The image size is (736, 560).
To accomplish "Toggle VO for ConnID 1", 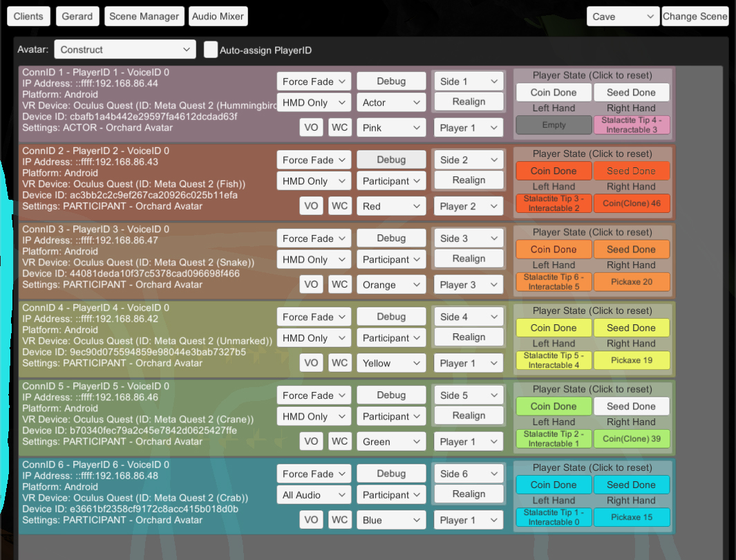I will 311,127.
